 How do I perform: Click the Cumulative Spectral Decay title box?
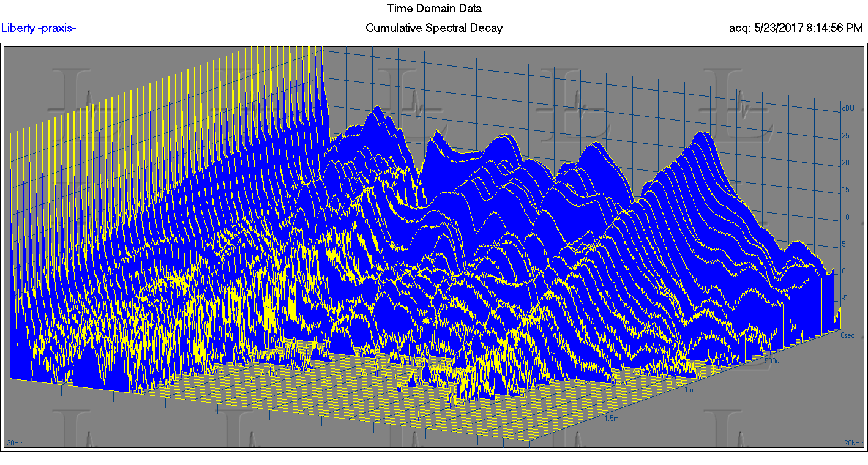tap(434, 28)
